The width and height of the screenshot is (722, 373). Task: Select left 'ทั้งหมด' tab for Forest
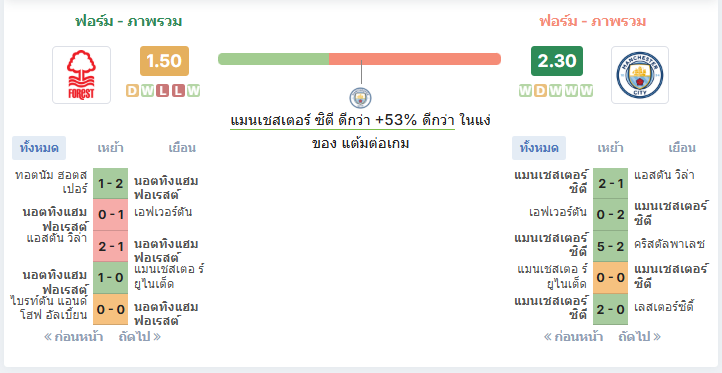tap(39, 148)
